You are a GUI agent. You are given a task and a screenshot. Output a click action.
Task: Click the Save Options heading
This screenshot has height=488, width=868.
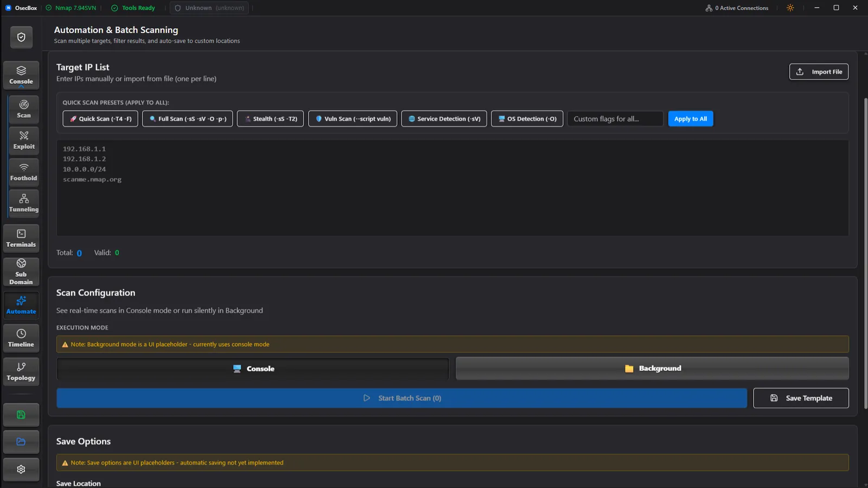point(84,441)
